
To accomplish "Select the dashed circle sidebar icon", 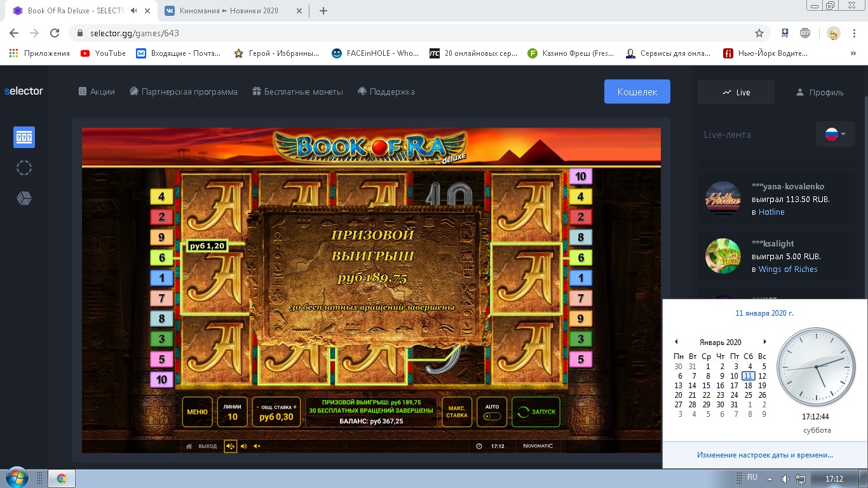I will pos(24,168).
